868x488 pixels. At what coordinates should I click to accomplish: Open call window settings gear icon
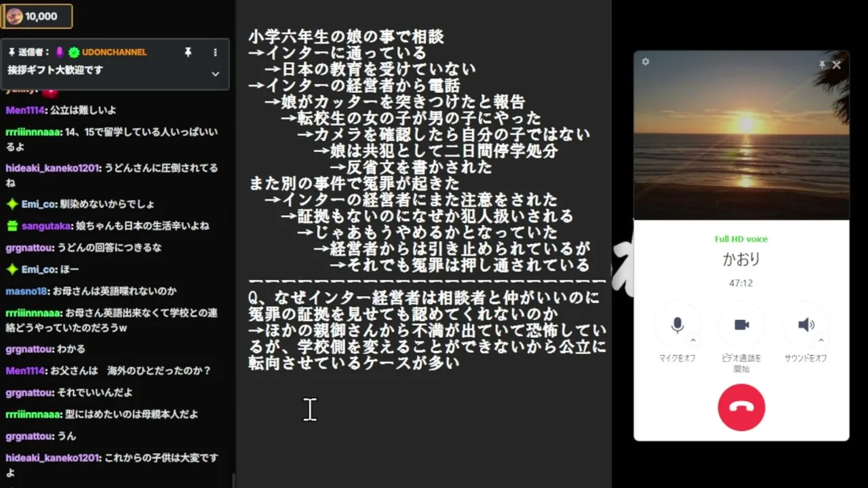click(x=646, y=62)
